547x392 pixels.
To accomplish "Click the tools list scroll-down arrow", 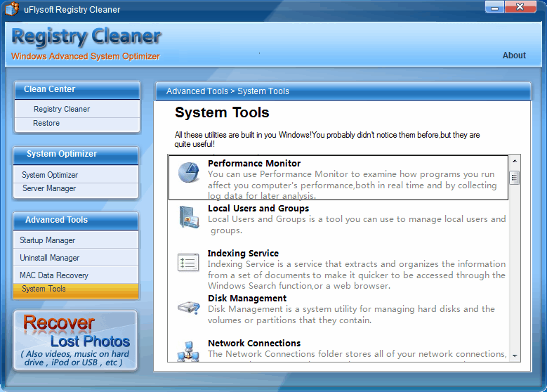I will [x=515, y=356].
